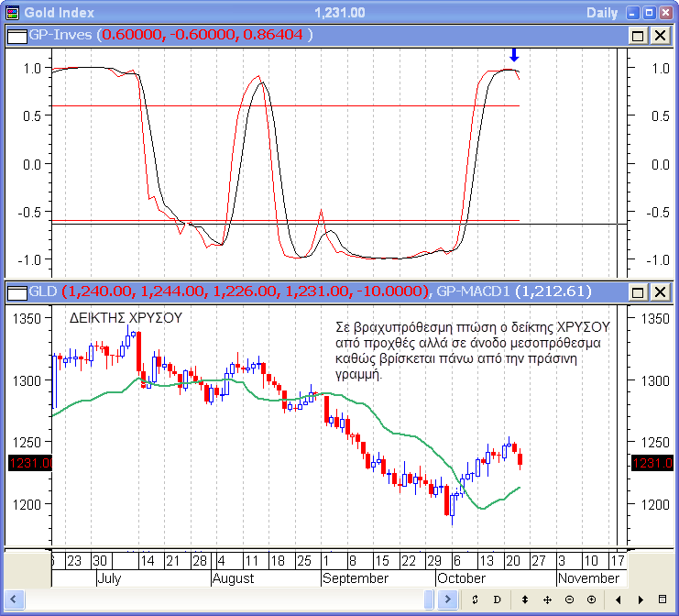Screen dimensions: 679x616
Task: Click the vertical rescale arrows icon
Action: point(524,599)
